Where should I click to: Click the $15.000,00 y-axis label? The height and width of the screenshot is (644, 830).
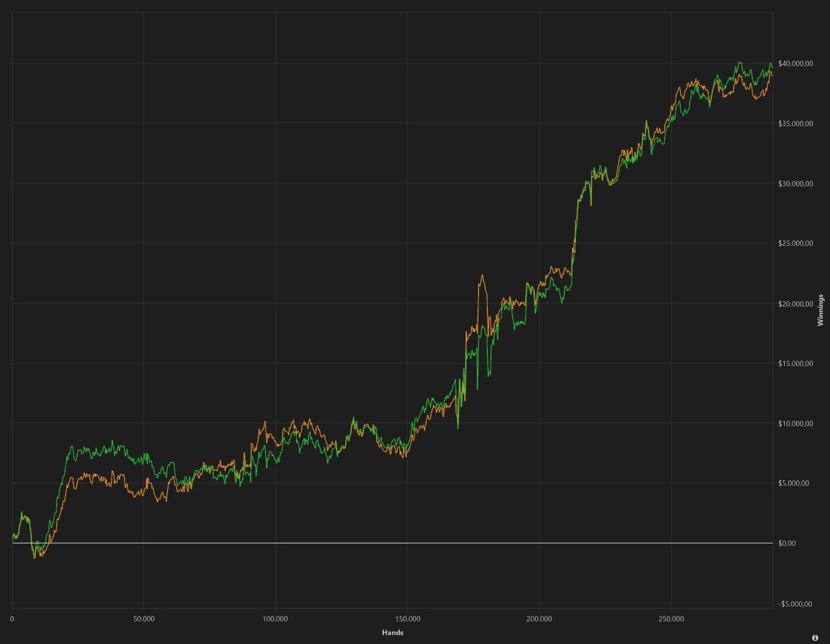pos(795,364)
